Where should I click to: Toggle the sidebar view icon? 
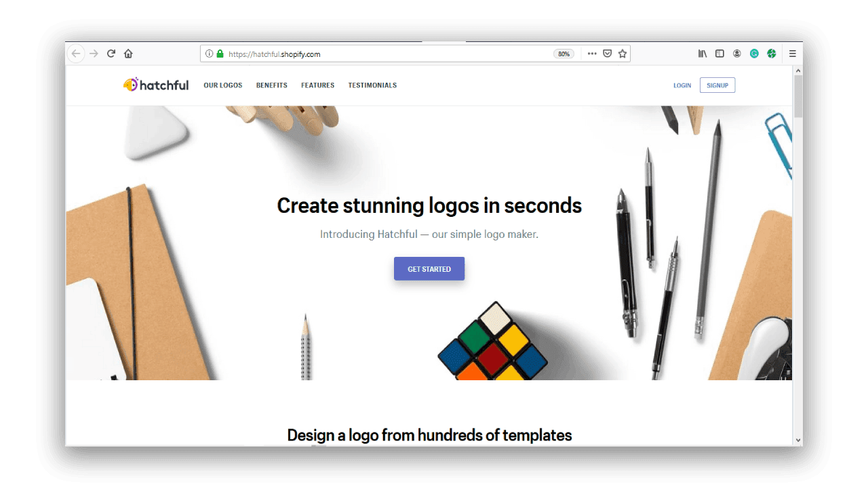719,54
